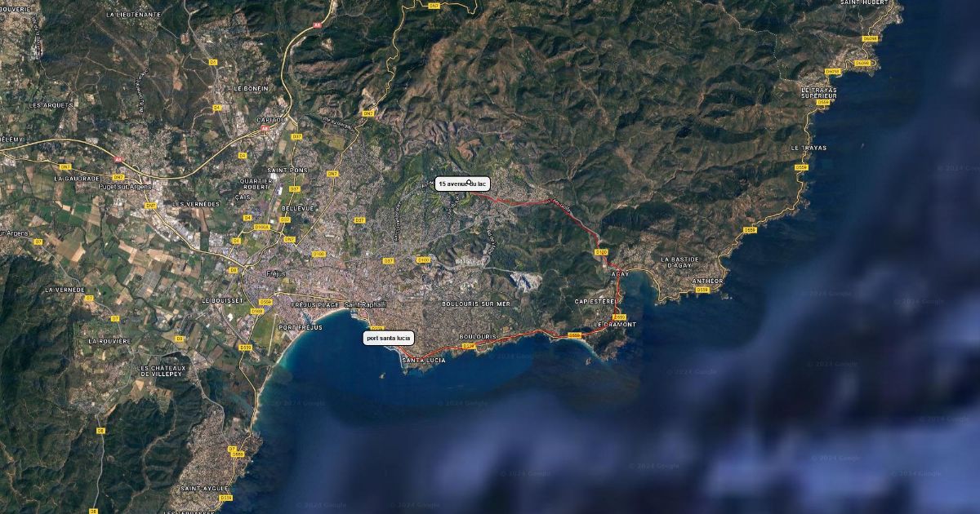Click the 'D100A' road shield
Screen dimensions: 980x514
[261, 228]
